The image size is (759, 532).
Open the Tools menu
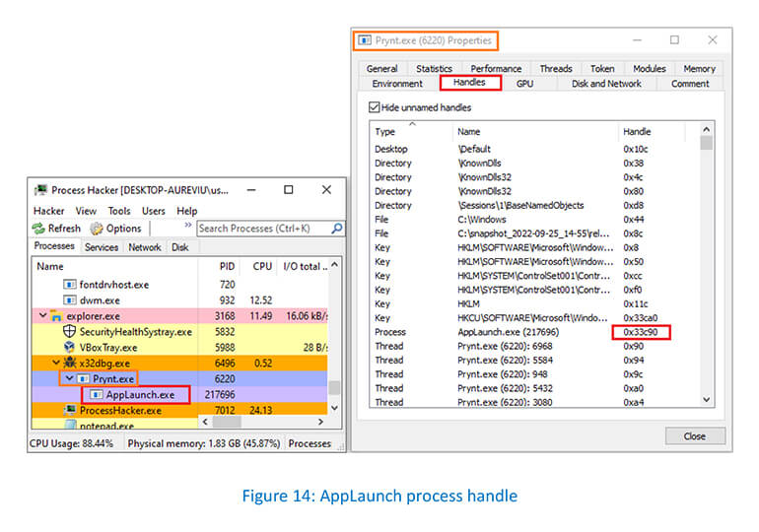(x=119, y=211)
